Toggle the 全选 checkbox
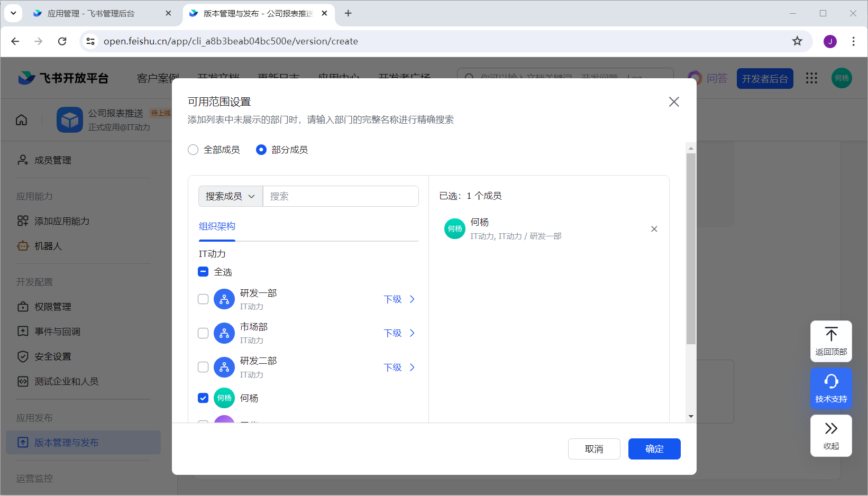The image size is (868, 496). point(203,272)
